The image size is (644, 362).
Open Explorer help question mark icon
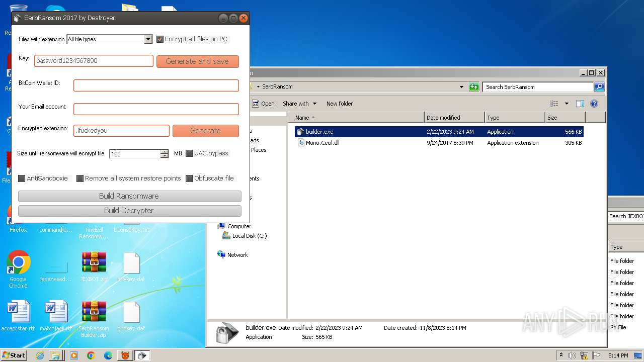coord(594,104)
